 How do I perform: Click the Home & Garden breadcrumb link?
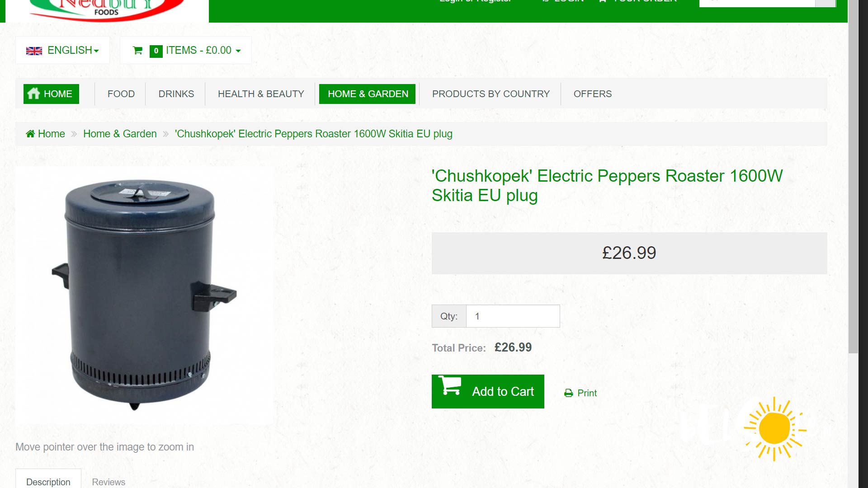click(120, 134)
